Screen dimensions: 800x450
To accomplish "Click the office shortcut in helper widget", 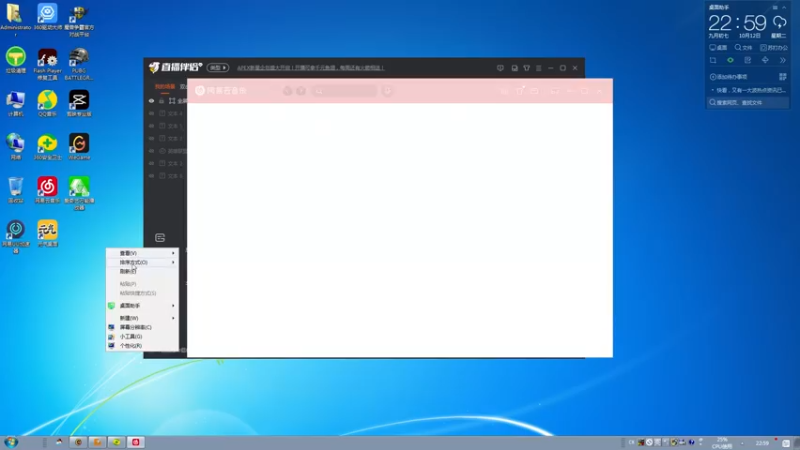I will click(x=774, y=47).
